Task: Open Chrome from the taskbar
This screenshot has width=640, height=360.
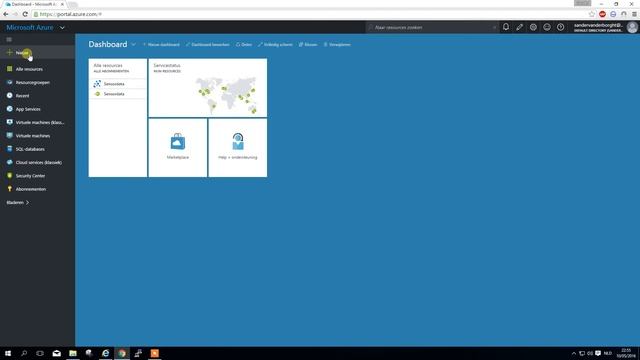Action: point(122,353)
